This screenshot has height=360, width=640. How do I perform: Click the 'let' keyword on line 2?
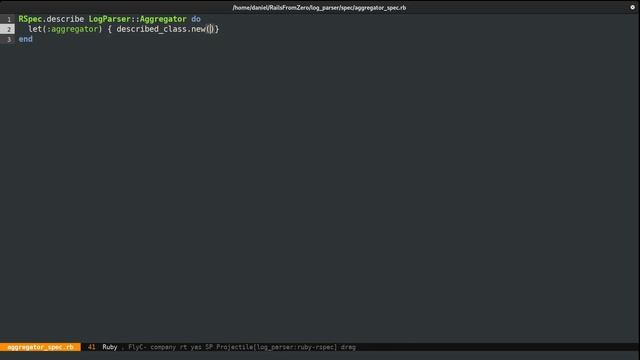(35, 29)
